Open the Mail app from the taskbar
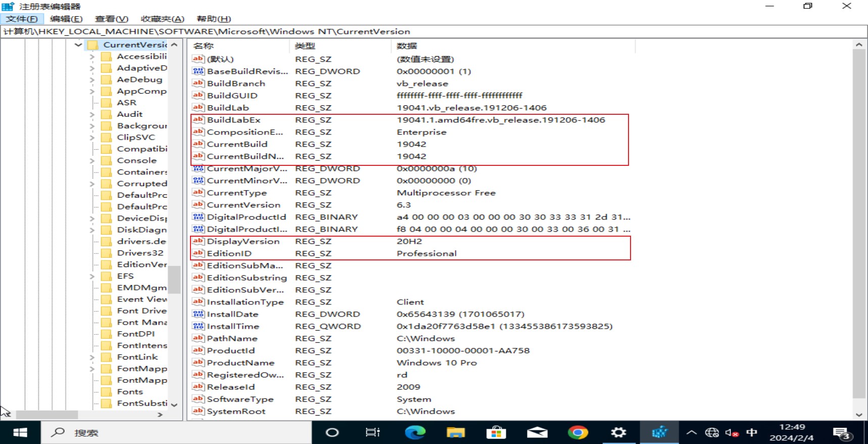Viewport: 868px width, 444px height. tap(537, 432)
